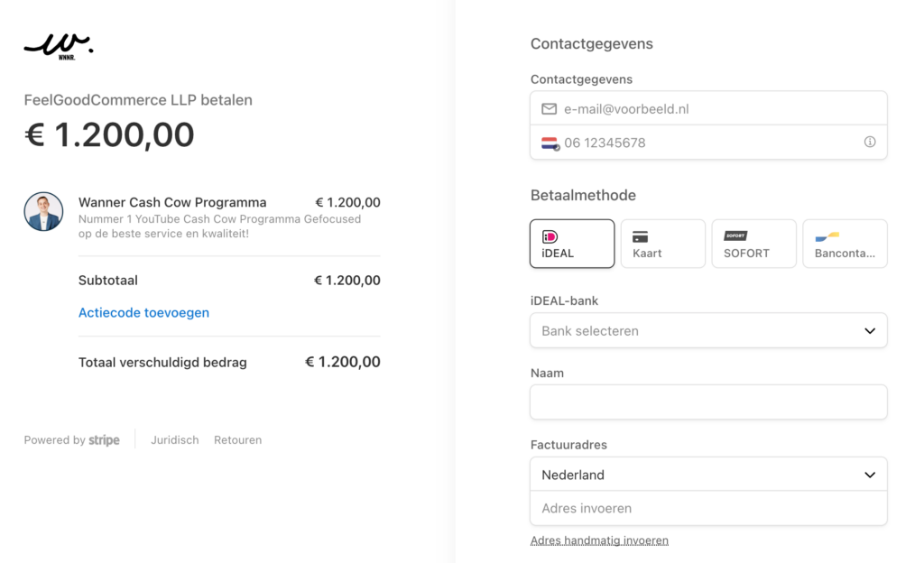
Task: Select iDEAL as payment method
Action: (x=572, y=244)
